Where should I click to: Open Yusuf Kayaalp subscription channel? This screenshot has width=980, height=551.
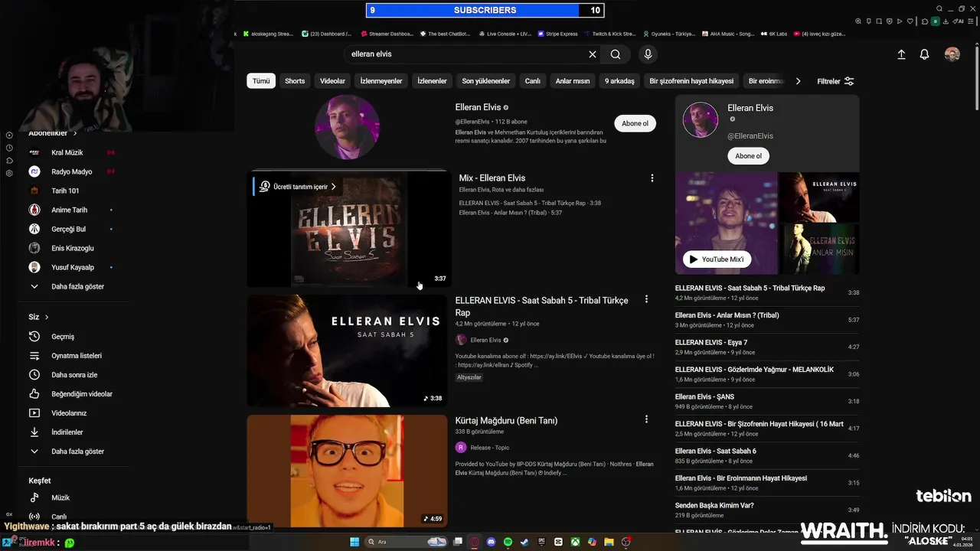pyautogui.click(x=69, y=267)
